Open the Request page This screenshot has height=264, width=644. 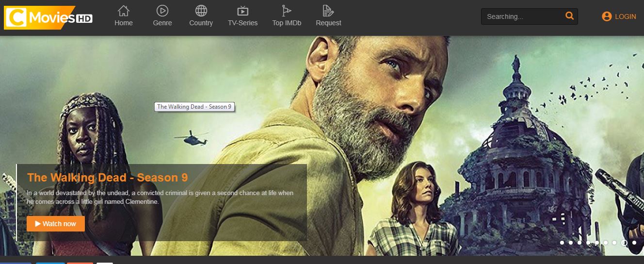point(328,16)
